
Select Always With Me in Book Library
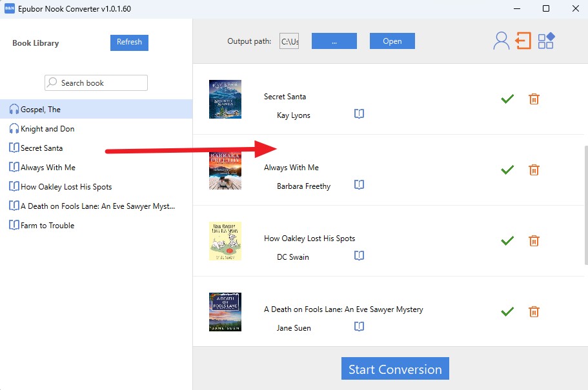pos(96,168)
